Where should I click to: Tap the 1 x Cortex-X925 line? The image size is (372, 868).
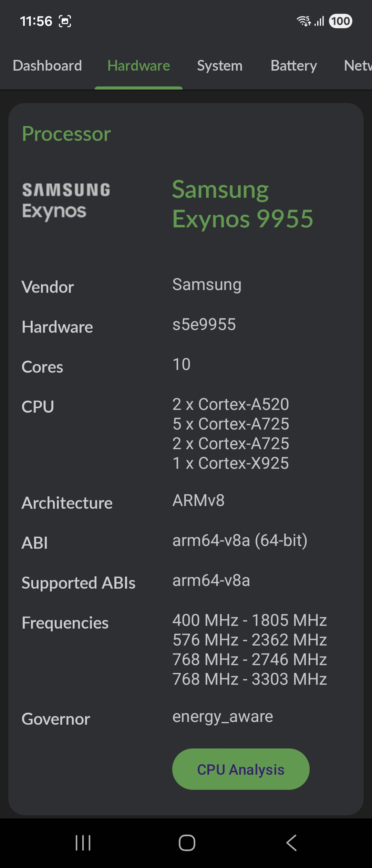pyautogui.click(x=231, y=463)
